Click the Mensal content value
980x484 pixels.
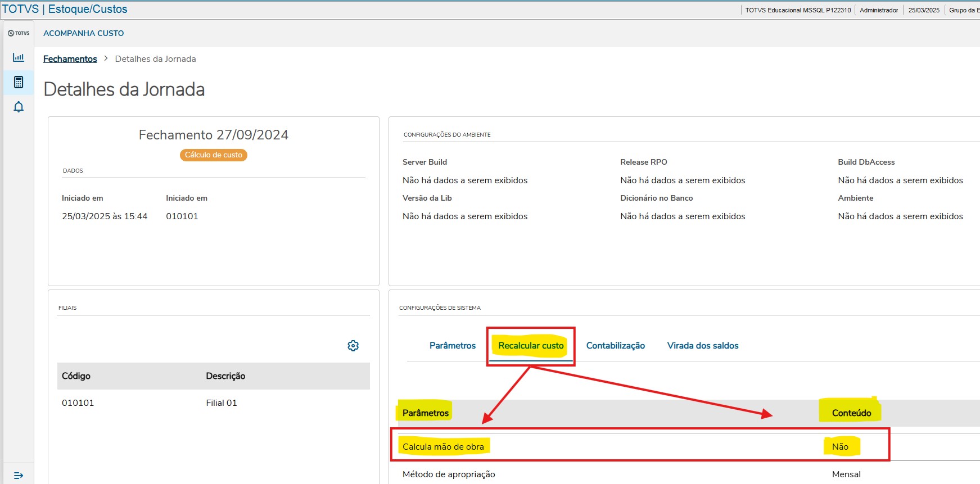click(846, 474)
